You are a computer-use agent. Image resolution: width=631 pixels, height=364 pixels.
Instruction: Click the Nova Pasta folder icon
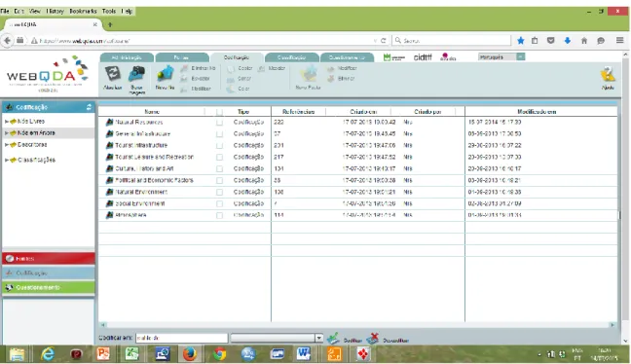pos(309,74)
